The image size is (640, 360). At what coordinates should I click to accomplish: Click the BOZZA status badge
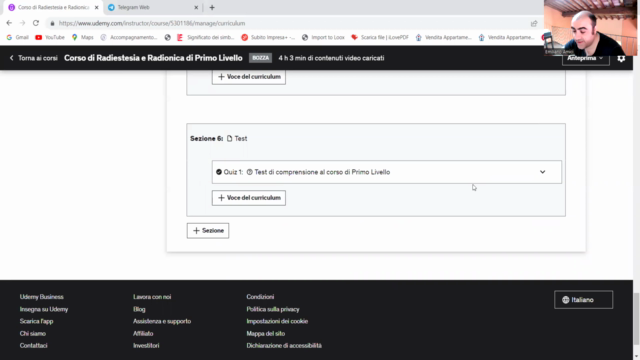[x=260, y=58]
